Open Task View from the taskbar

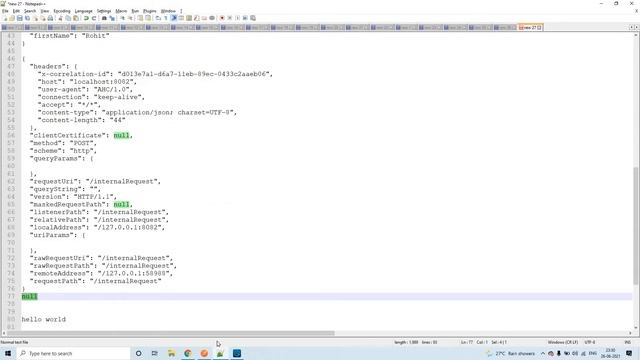[155, 353]
